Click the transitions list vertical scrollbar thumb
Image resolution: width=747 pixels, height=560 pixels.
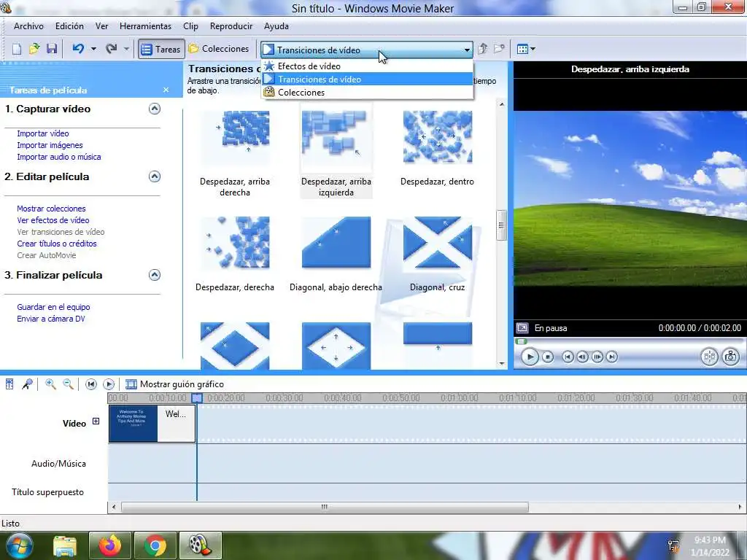point(501,225)
